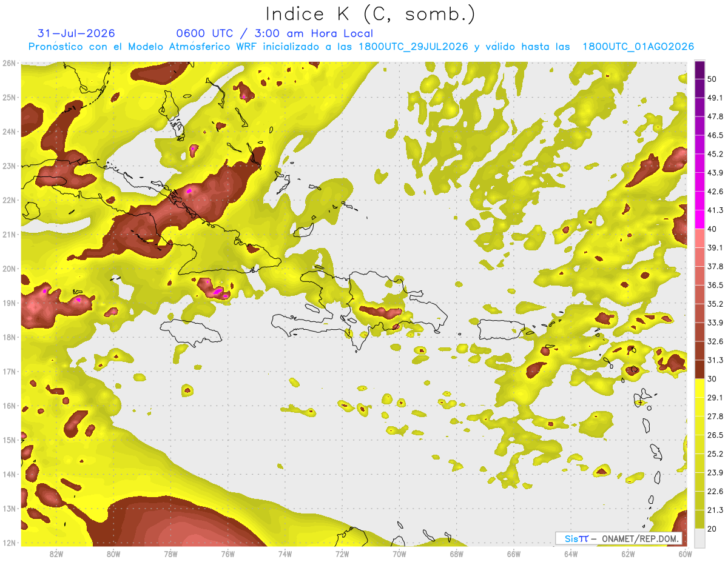Click the "72W" longitude label
Image resolution: width=728 pixels, height=562 pixels.
[342, 554]
